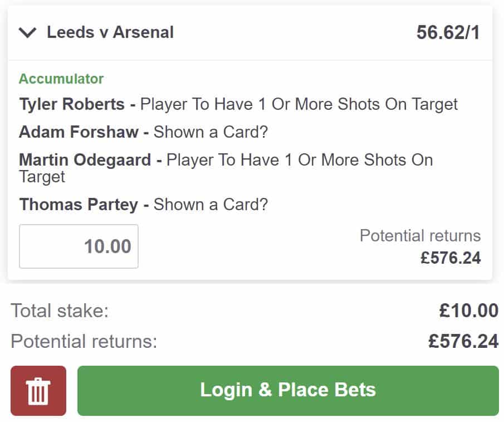
Task: Click Thomas Partey's Shown a Card? text
Action: pos(211,205)
